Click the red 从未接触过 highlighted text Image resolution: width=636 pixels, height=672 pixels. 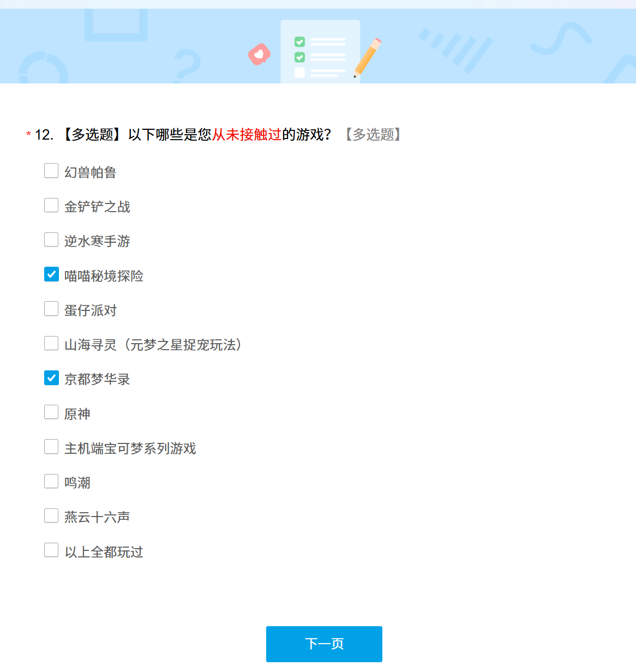(x=247, y=135)
